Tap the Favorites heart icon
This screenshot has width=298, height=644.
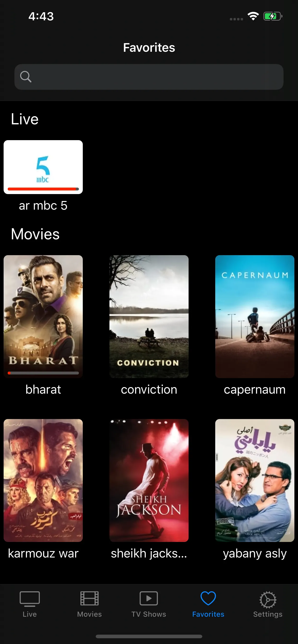[208, 598]
